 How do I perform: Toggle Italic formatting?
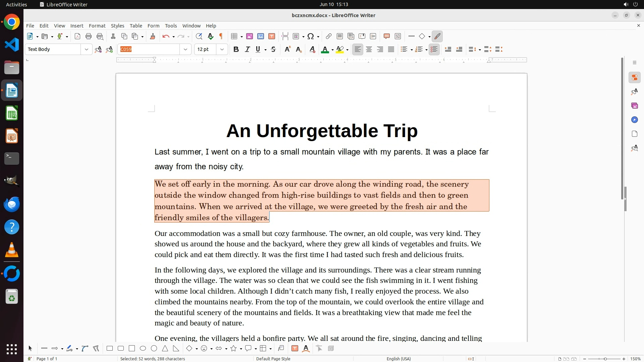click(x=247, y=50)
